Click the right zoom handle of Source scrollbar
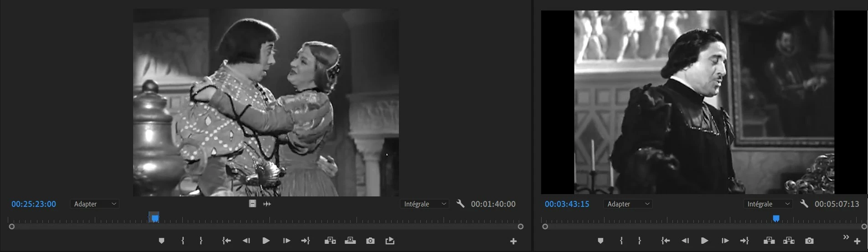Viewport: 868px width, 252px height. click(x=521, y=226)
